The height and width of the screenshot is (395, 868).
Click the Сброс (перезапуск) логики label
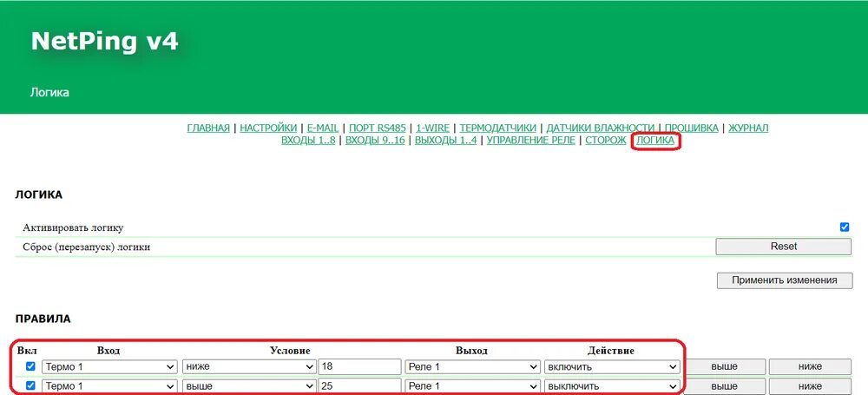click(86, 247)
